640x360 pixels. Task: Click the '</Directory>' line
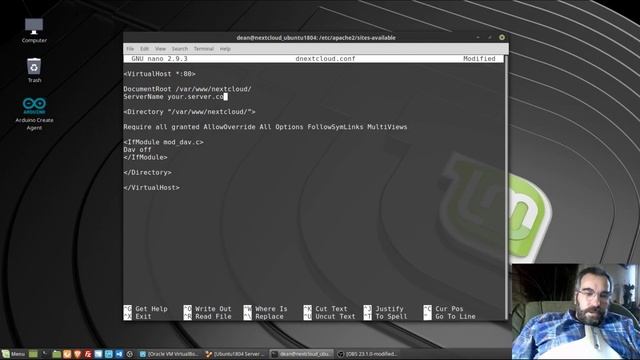click(147, 172)
